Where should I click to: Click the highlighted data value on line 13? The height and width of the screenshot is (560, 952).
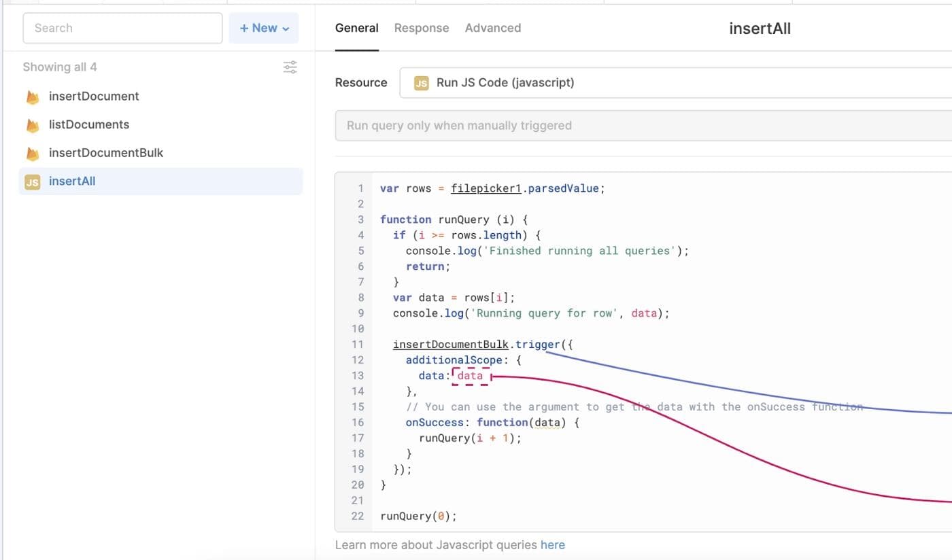(470, 376)
